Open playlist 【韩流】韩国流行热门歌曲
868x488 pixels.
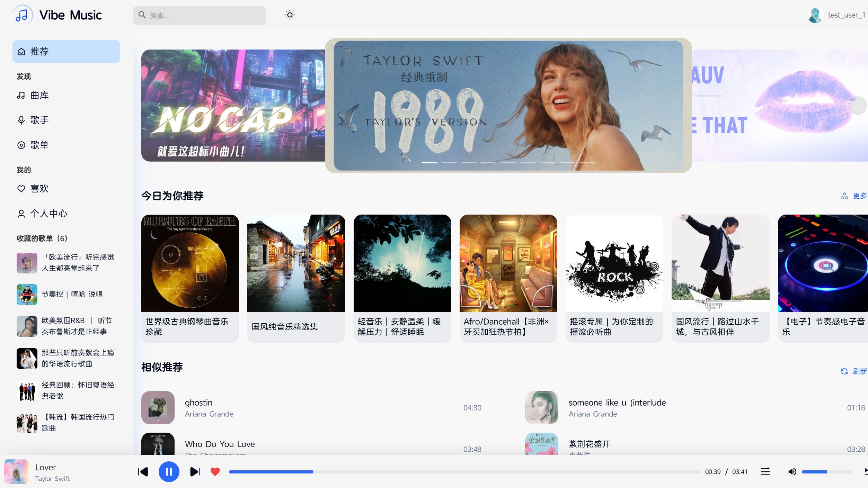pos(66,423)
